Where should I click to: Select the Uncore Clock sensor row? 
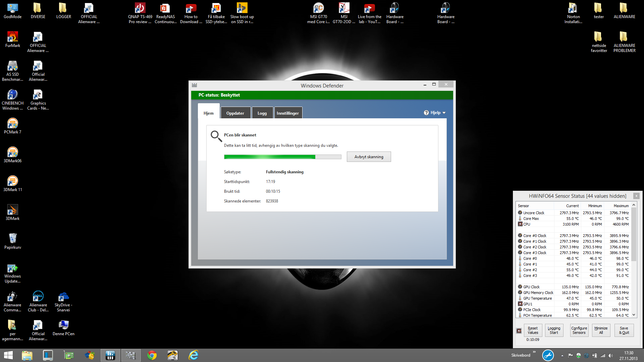(574, 213)
